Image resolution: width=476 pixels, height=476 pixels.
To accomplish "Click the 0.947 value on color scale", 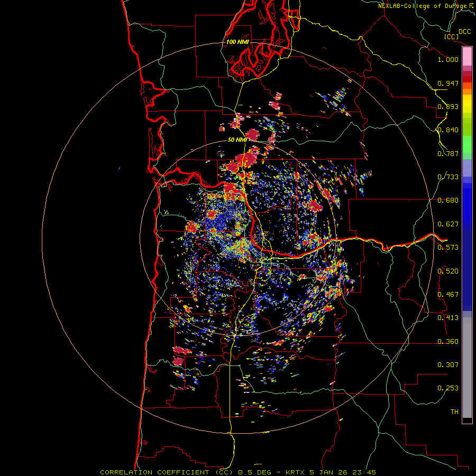I will coord(448,83).
